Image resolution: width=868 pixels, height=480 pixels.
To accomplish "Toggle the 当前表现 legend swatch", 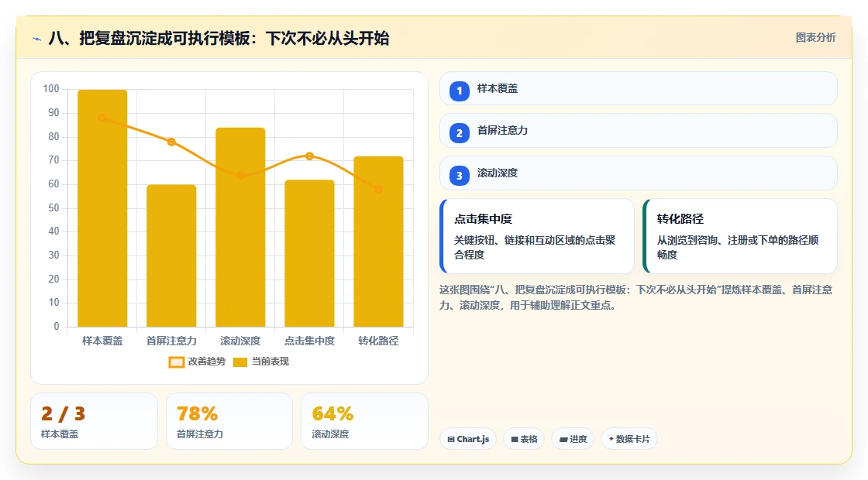I will [239, 362].
